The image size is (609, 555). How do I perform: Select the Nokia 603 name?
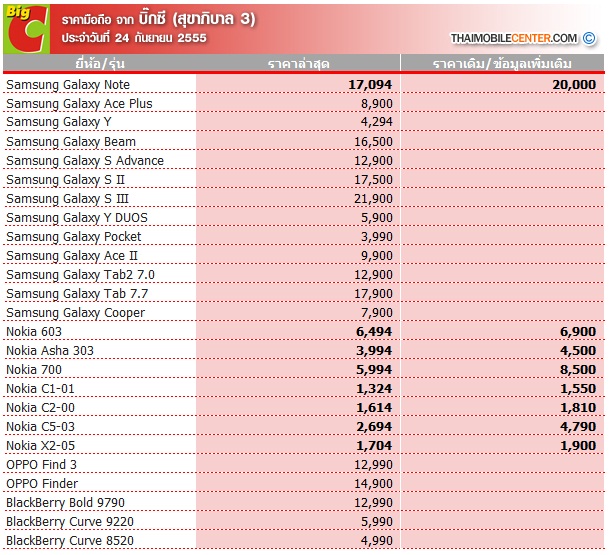coord(34,332)
